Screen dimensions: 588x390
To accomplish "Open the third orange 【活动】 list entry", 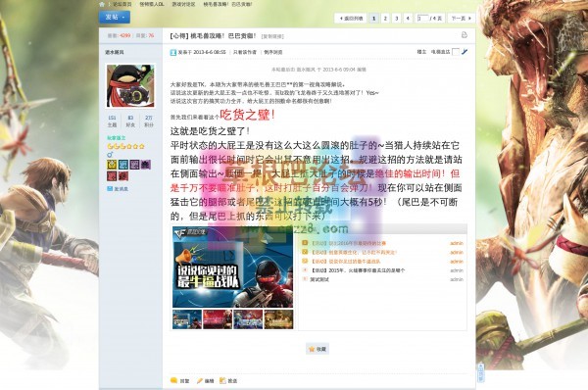I will tap(345, 262).
